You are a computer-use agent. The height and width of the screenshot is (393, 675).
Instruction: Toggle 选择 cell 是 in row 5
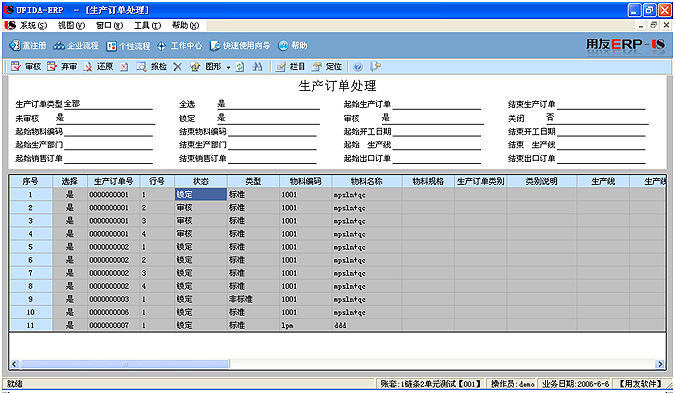[x=70, y=247]
